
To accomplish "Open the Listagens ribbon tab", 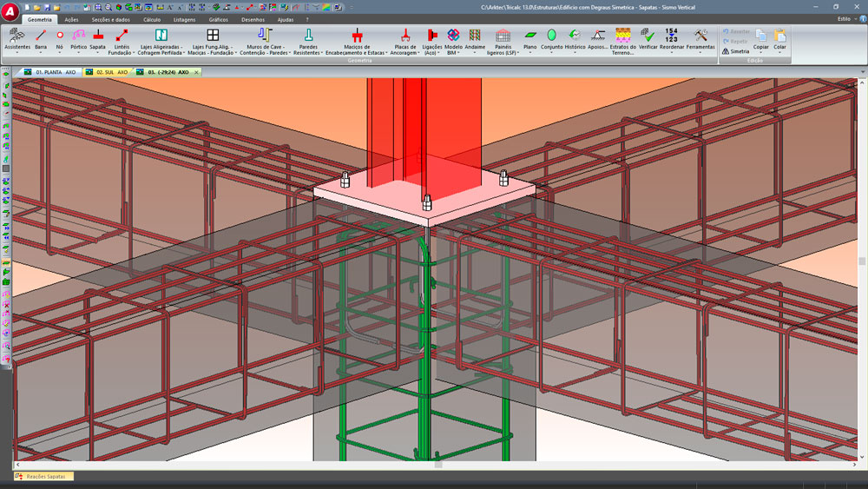I will [184, 19].
